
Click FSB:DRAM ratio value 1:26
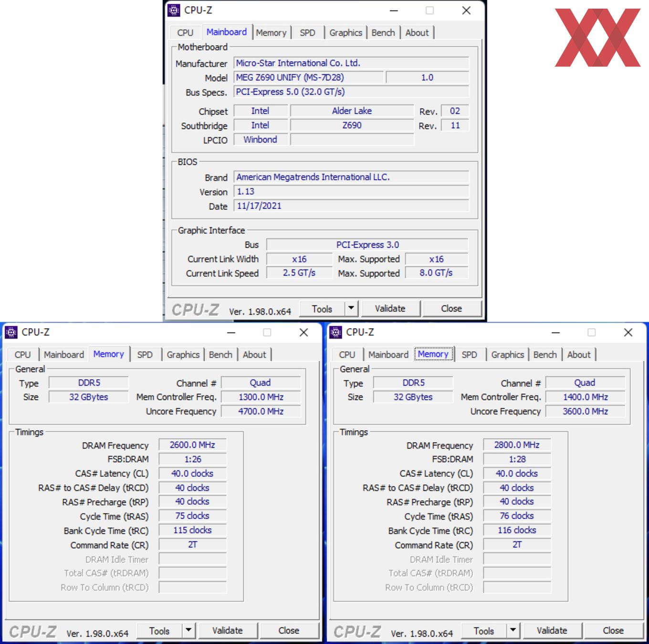pyautogui.click(x=192, y=459)
